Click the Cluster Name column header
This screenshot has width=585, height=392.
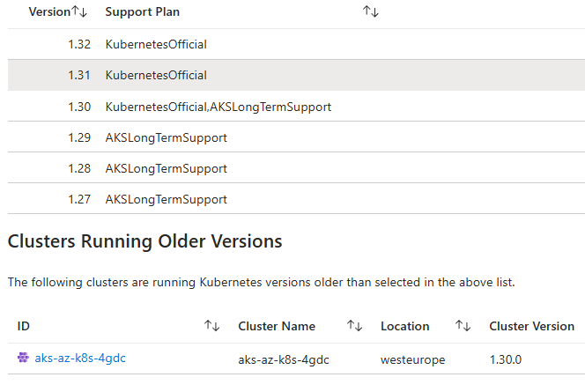click(277, 326)
